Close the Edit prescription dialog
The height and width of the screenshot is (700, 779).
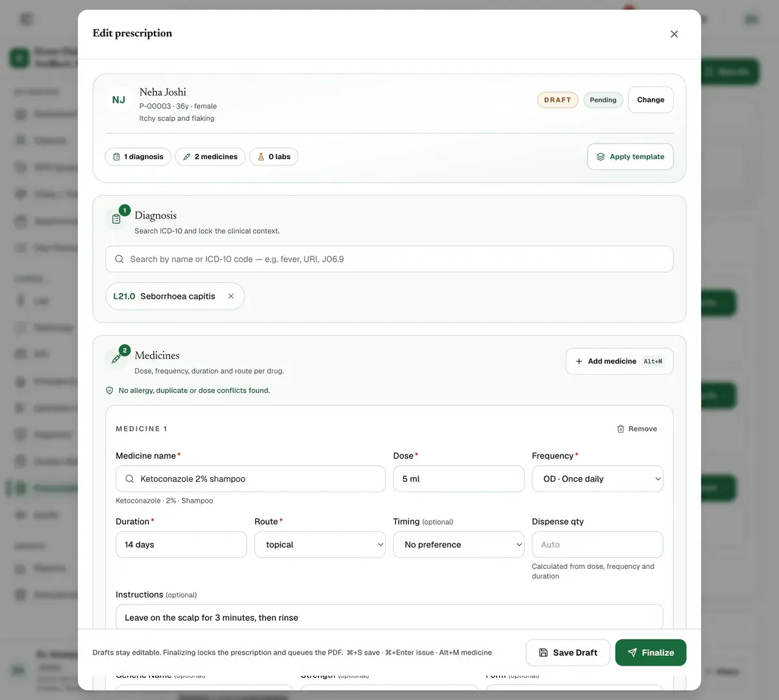[674, 34]
